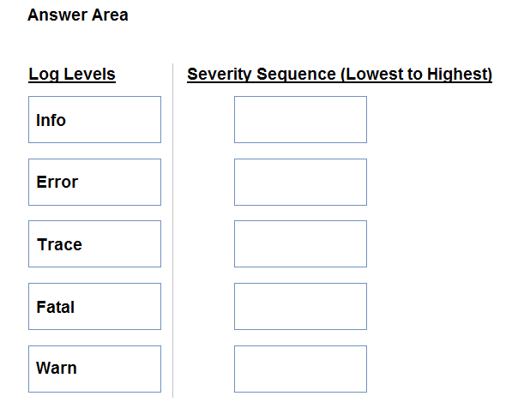
Task: Select the Error log level box
Action: click(94, 182)
